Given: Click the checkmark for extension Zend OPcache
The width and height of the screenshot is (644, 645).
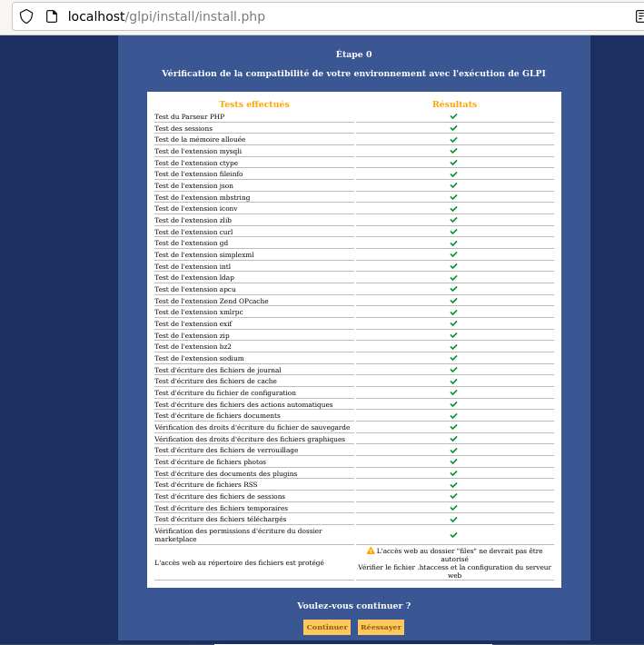Looking at the screenshot, I should (453, 301).
